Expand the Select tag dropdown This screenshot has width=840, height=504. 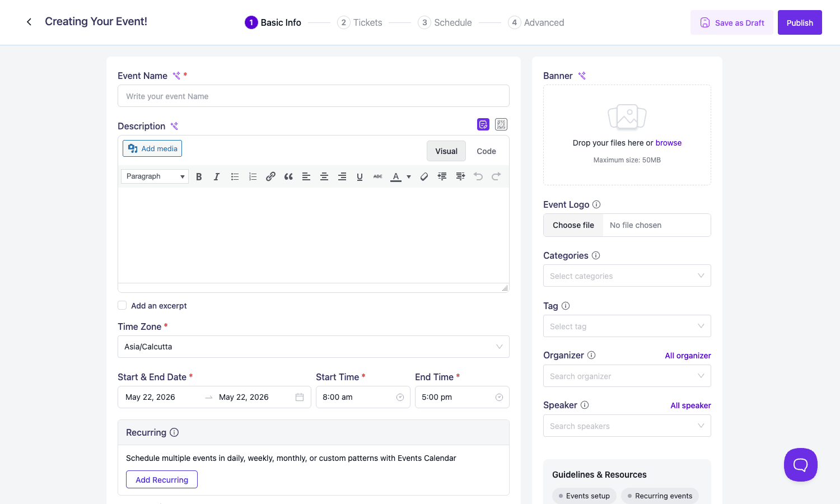point(627,326)
